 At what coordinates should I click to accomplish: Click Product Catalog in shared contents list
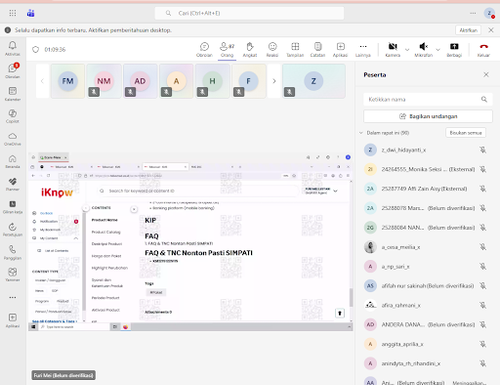point(106,232)
